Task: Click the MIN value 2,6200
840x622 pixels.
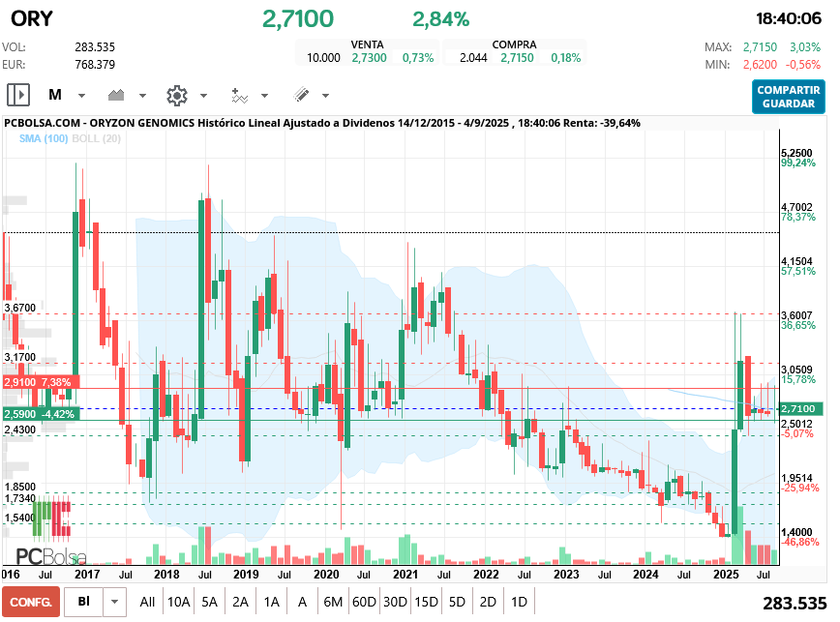Action: coord(760,64)
